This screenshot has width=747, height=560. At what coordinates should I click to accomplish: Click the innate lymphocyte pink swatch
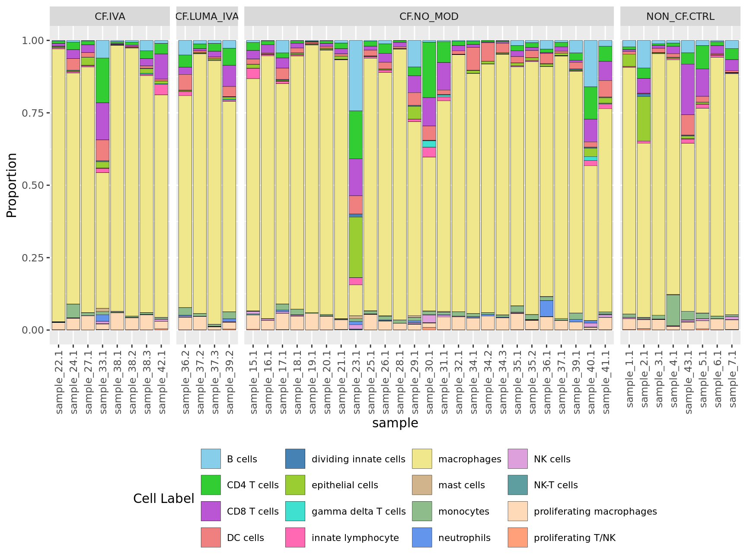click(x=295, y=538)
